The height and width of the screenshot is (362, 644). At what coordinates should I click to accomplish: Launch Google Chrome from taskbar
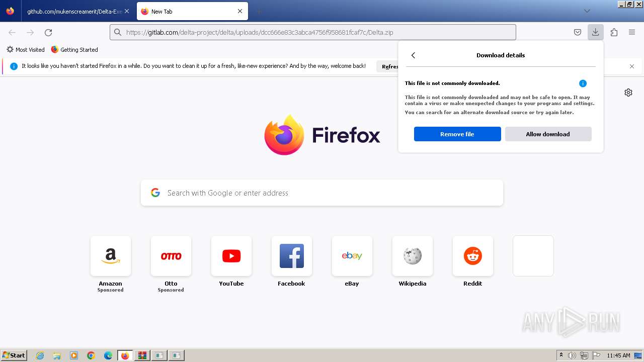[91, 355]
